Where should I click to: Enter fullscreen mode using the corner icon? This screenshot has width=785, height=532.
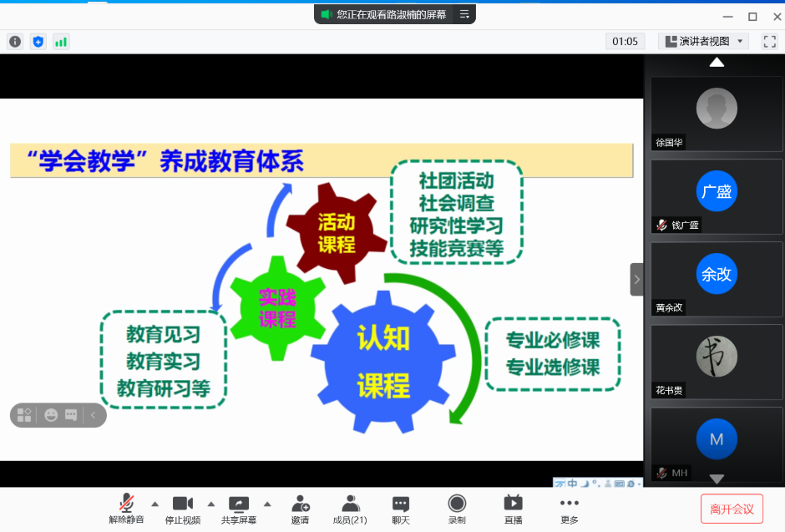coord(770,41)
